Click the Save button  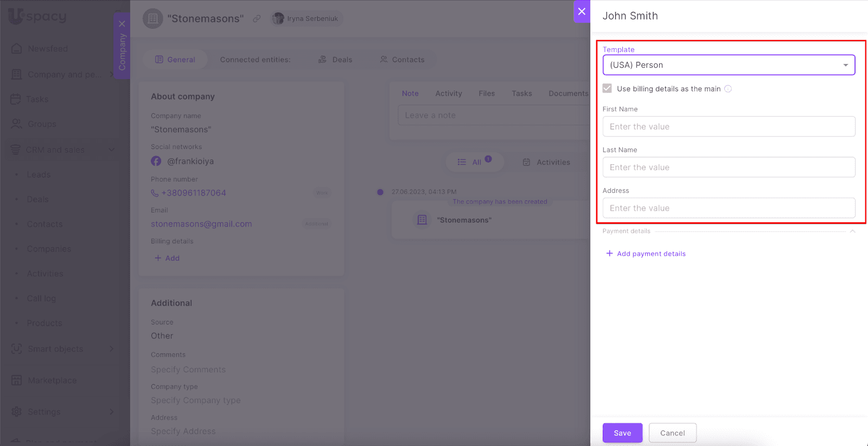click(x=622, y=433)
